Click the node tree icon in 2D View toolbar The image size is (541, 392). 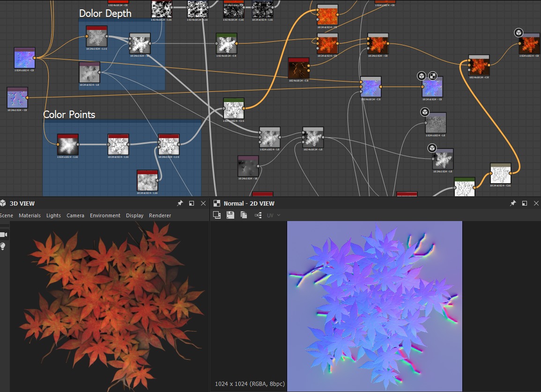point(258,215)
